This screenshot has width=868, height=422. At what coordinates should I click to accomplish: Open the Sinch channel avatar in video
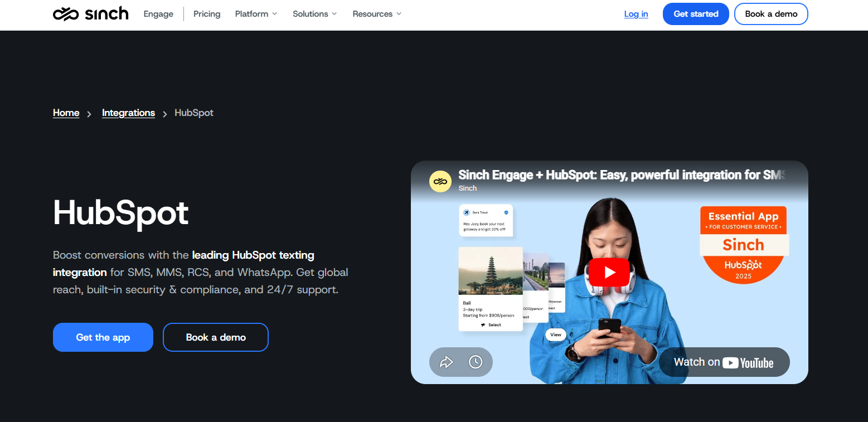click(x=440, y=181)
